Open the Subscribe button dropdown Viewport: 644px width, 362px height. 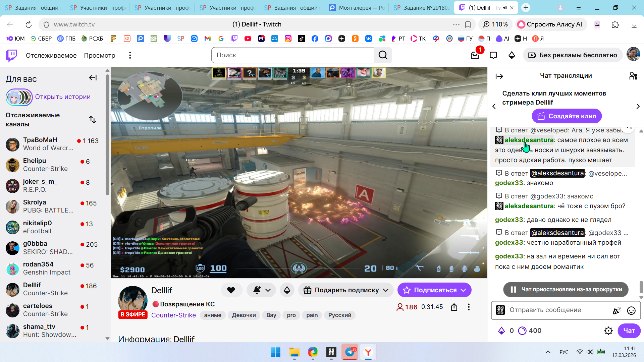464,290
